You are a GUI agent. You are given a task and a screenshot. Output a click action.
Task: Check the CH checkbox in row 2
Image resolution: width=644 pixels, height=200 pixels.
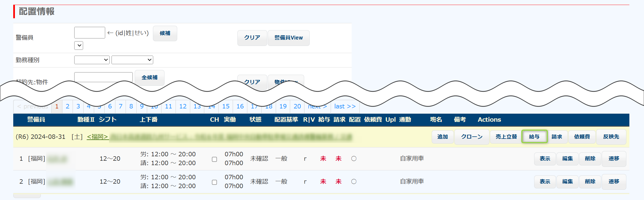pyautogui.click(x=214, y=182)
